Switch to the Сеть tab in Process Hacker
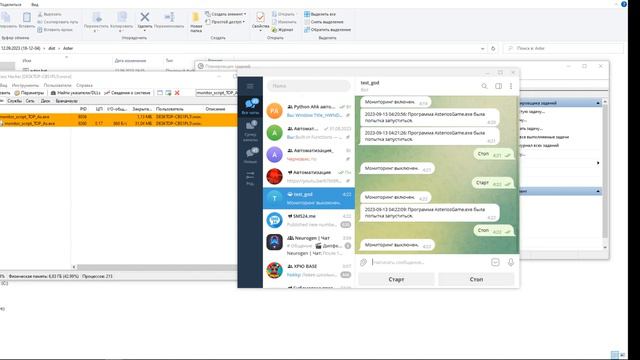This screenshot has height=360, width=640. (30, 101)
